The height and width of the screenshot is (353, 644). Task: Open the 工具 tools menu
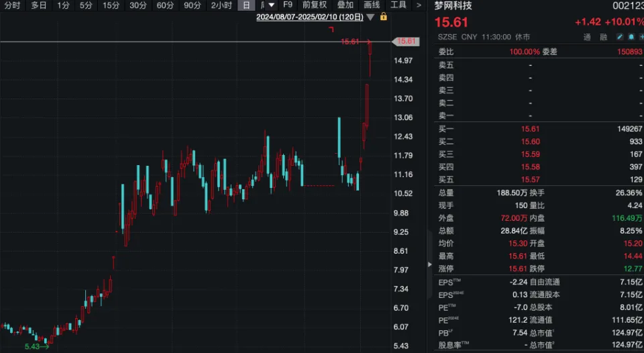coord(398,5)
